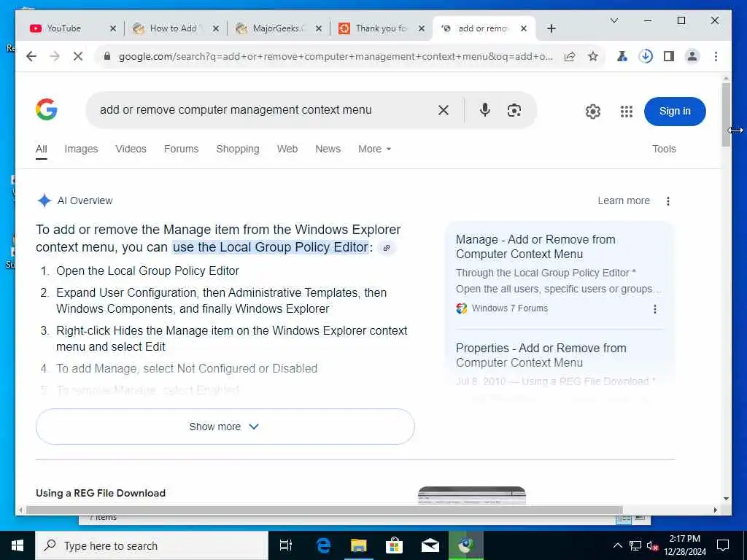Image resolution: width=747 pixels, height=560 pixels.
Task: Select the Forums search filter
Action: pyautogui.click(x=181, y=149)
